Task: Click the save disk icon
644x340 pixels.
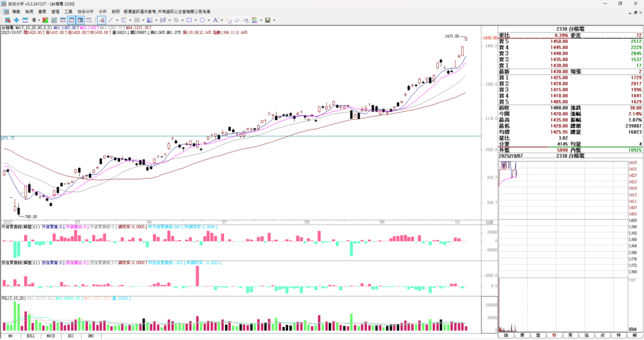Action: pos(267,20)
